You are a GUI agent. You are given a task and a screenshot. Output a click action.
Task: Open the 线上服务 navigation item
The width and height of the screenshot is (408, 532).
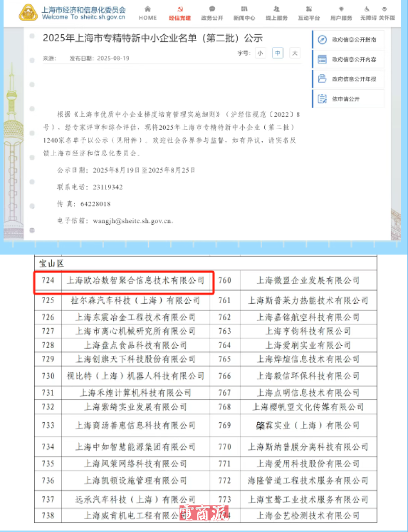276,14
